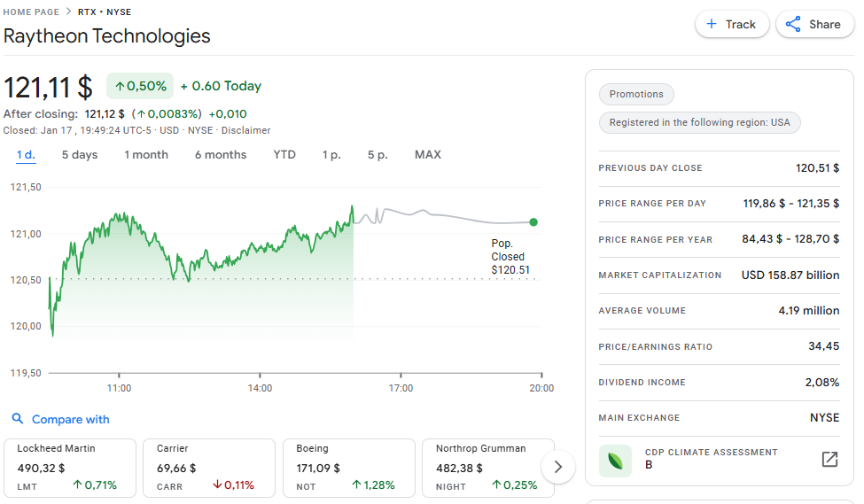Click the 0,50% daily change badge

[x=140, y=86]
